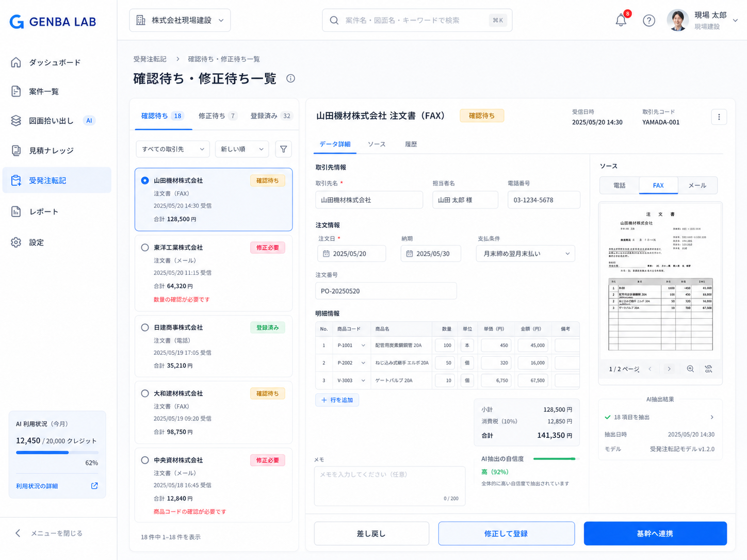Click GENBA LAB logo
This screenshot has height=560, width=747.
point(53,22)
